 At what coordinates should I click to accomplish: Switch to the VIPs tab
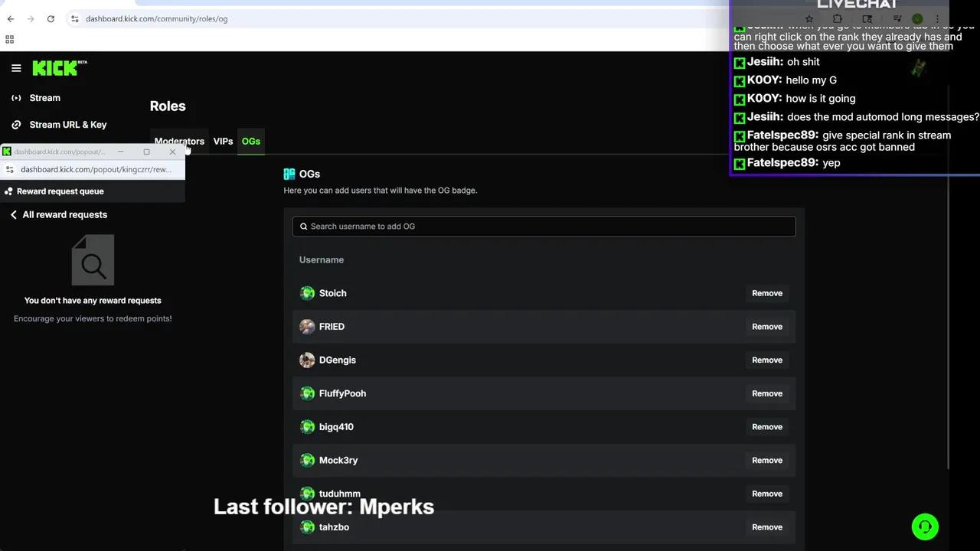point(223,142)
